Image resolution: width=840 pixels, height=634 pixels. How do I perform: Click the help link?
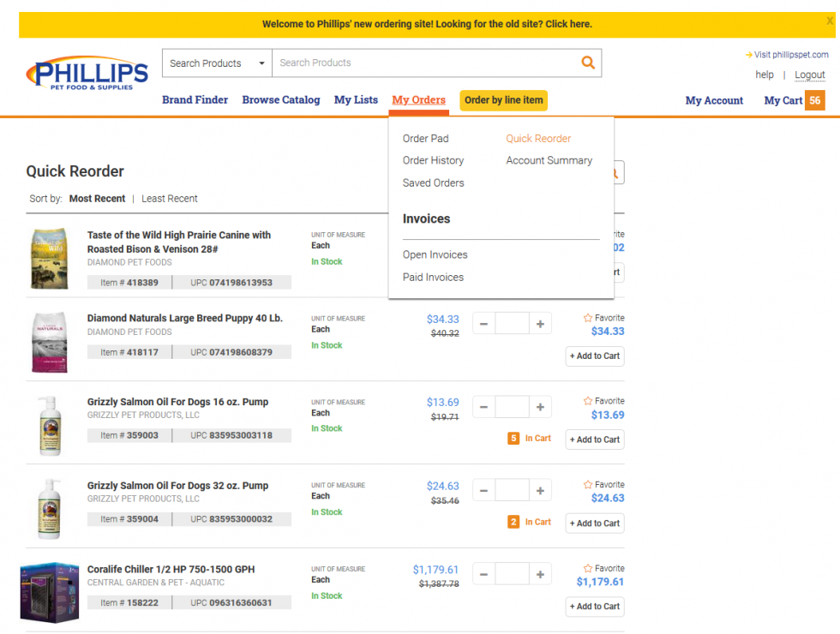point(765,75)
